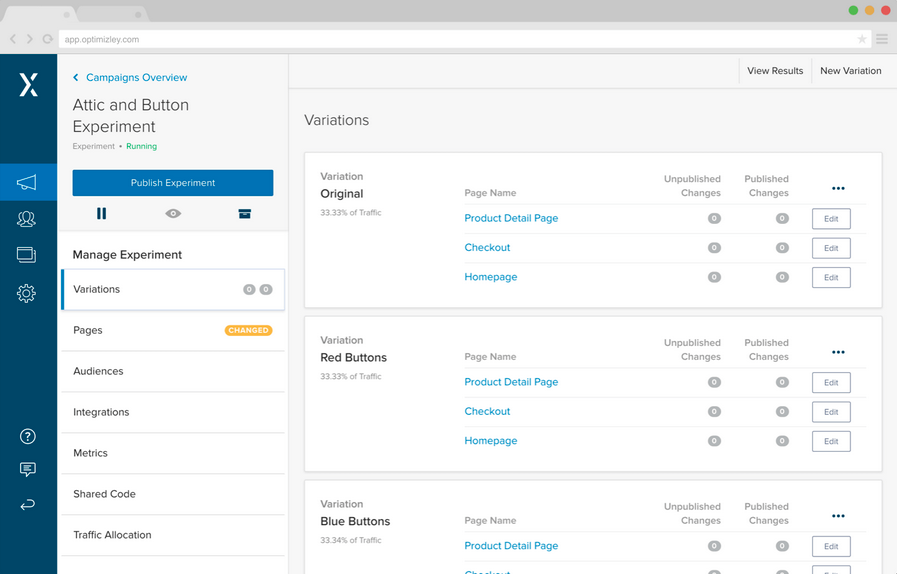Switch to the second browser tab

pyautogui.click(x=112, y=14)
